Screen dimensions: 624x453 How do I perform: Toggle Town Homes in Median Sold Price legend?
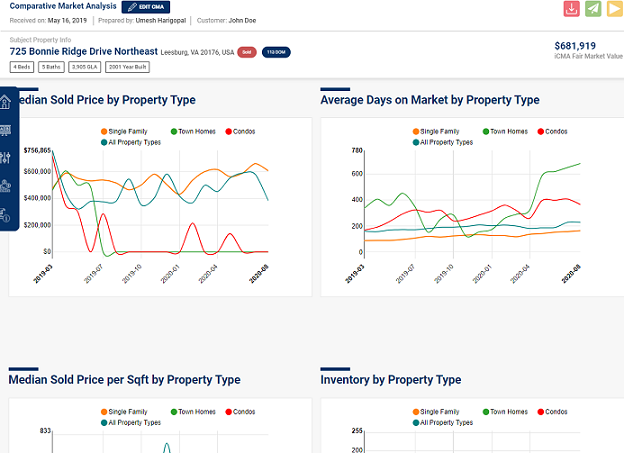coord(193,131)
